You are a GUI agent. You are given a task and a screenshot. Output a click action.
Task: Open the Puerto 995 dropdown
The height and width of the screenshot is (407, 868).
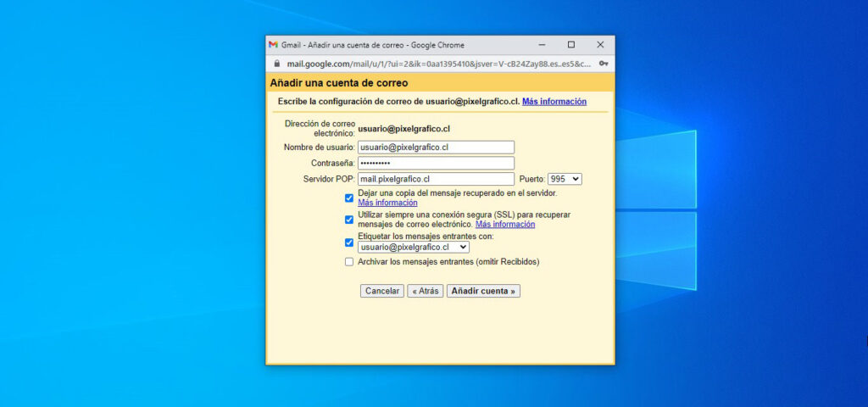click(x=565, y=179)
